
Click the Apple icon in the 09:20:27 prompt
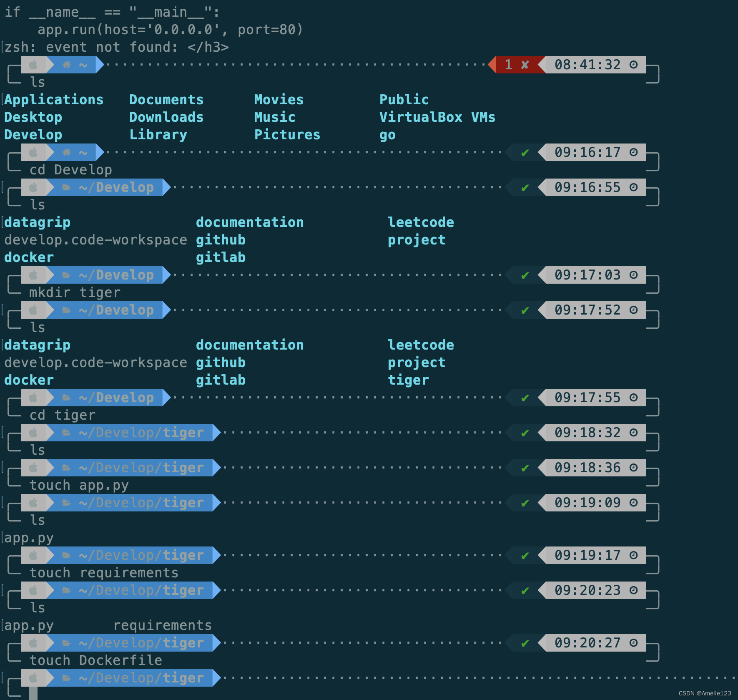coord(33,643)
